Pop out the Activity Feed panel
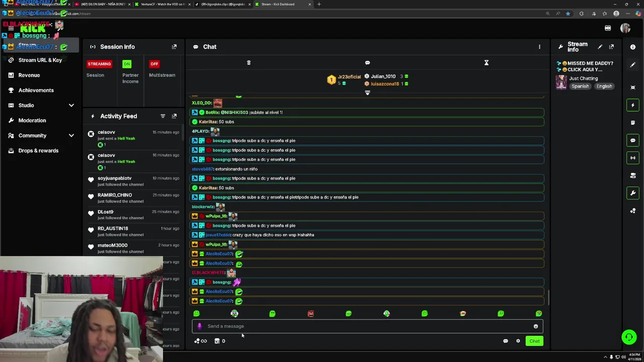 (x=174, y=116)
